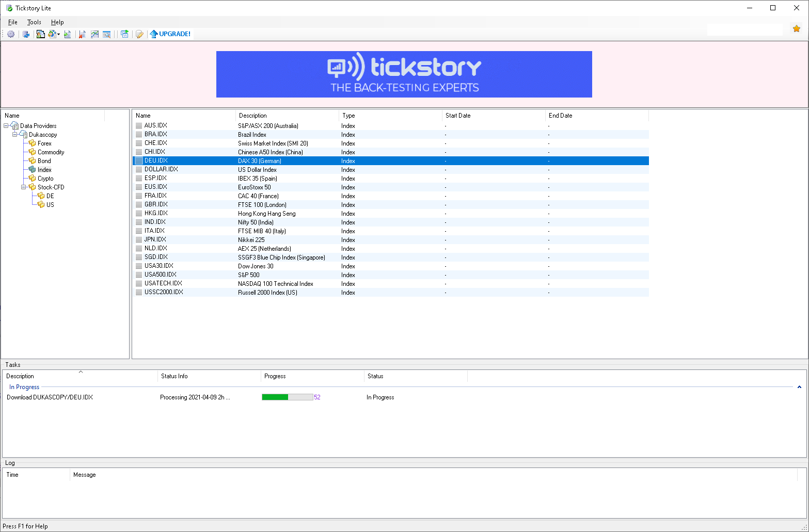The width and height of the screenshot is (809, 532).
Task: Collapse the Stock-CFD tree node
Action: coord(24,187)
